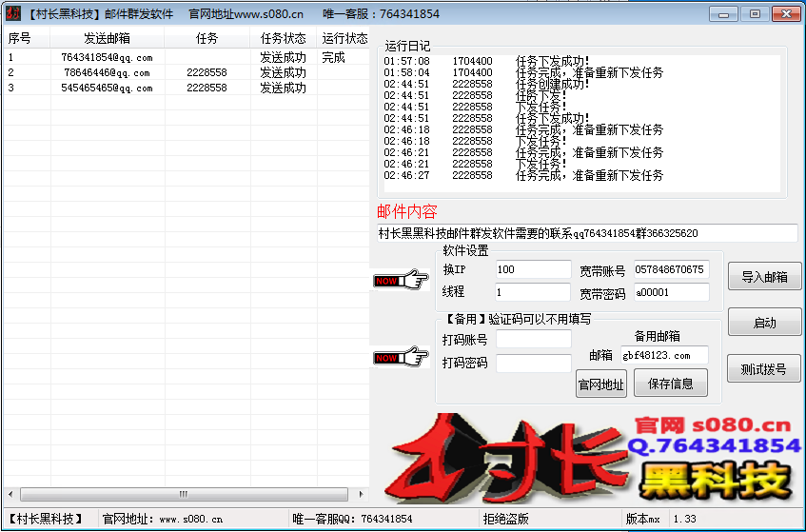Click the 邮件内容 text field

tap(587, 233)
